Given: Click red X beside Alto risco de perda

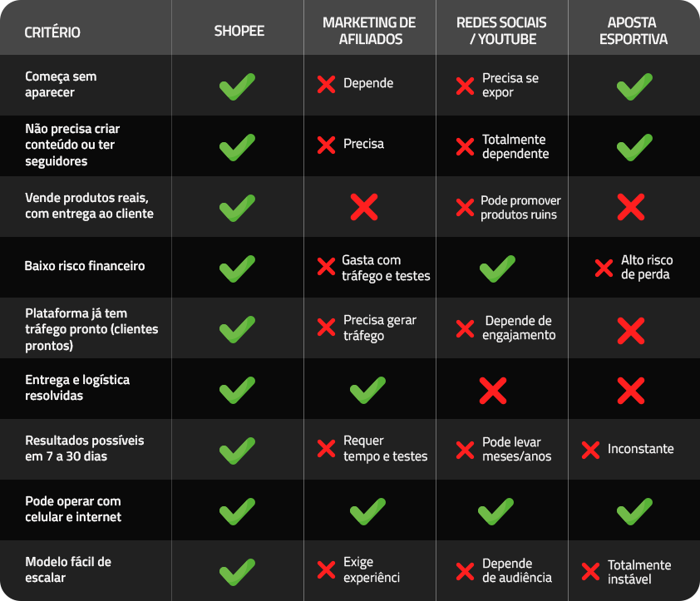Looking at the screenshot, I should click(604, 268).
